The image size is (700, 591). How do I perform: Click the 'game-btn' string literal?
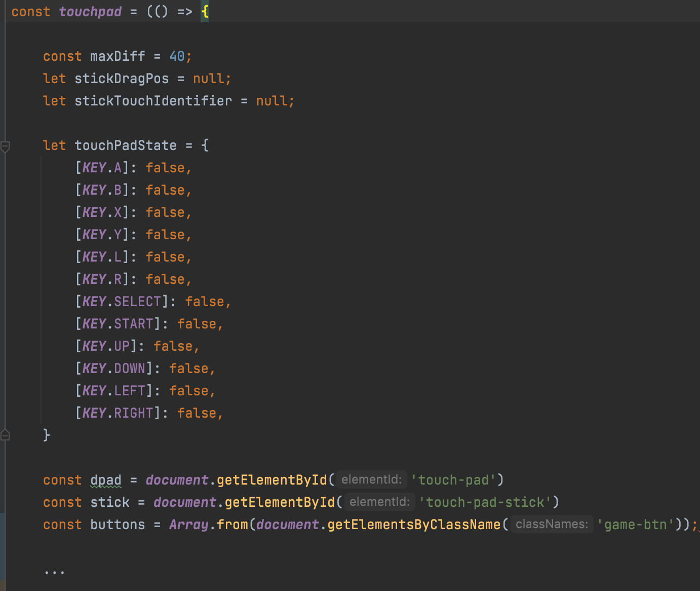[x=636, y=525]
